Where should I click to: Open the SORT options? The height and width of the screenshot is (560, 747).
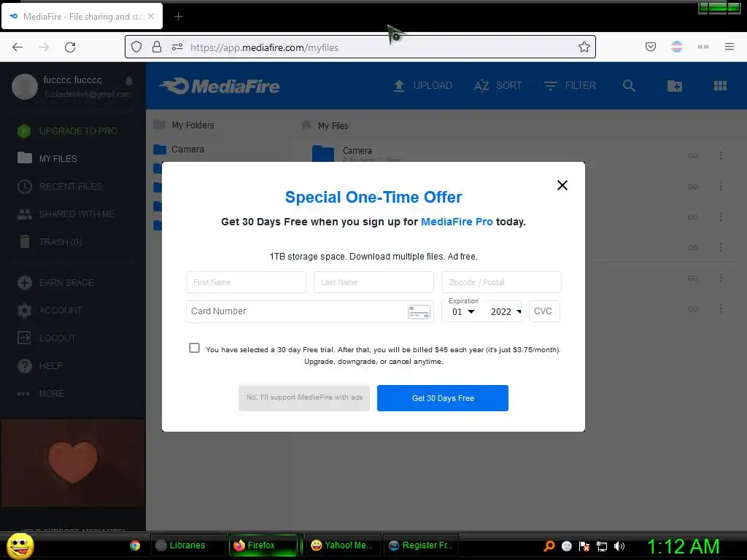(498, 86)
